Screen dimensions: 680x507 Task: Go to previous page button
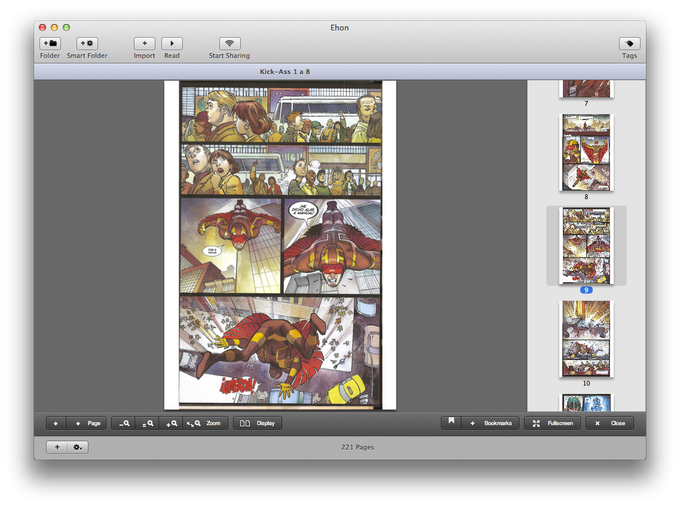[x=56, y=423]
